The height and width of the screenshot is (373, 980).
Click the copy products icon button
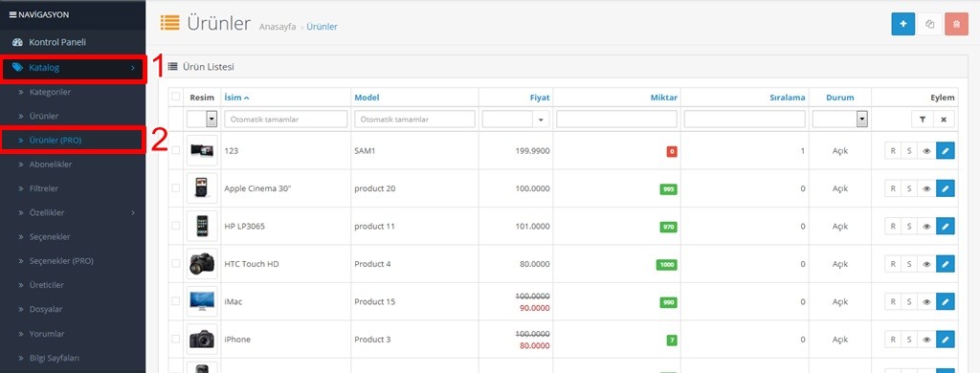tap(929, 24)
